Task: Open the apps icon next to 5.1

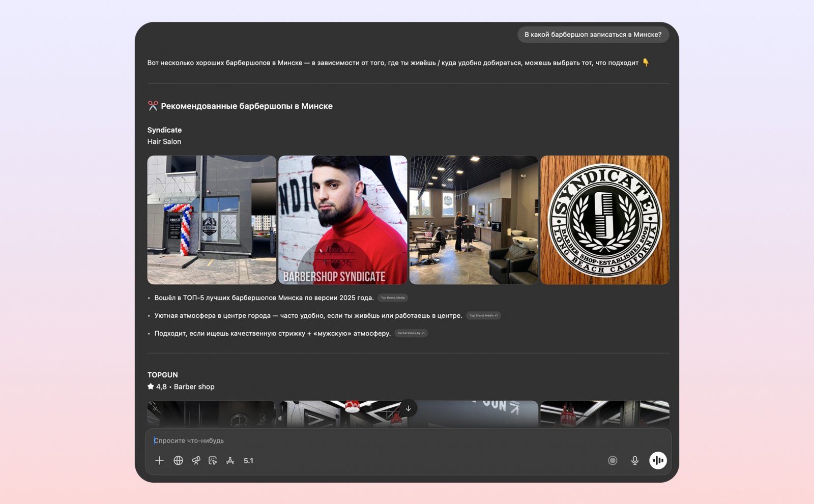Action: point(230,460)
